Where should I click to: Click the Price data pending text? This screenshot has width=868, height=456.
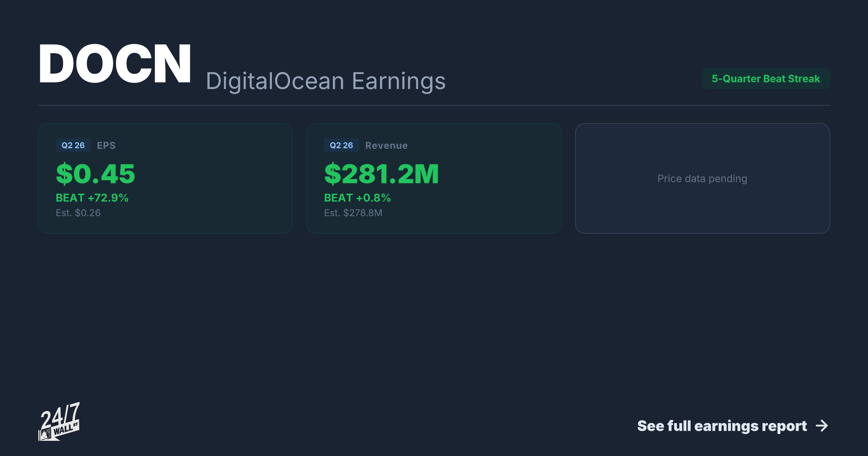702,179
